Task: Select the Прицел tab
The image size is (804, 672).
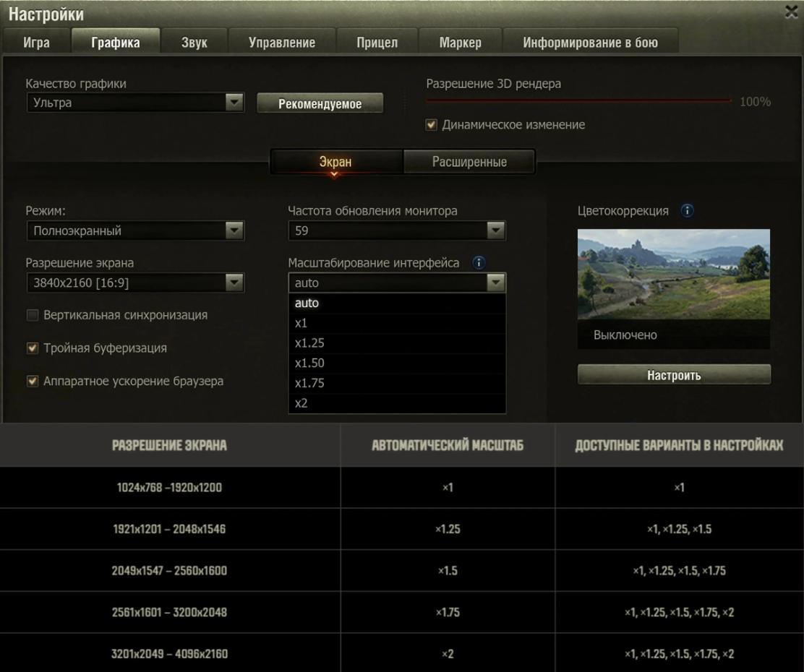Action: coord(377,42)
